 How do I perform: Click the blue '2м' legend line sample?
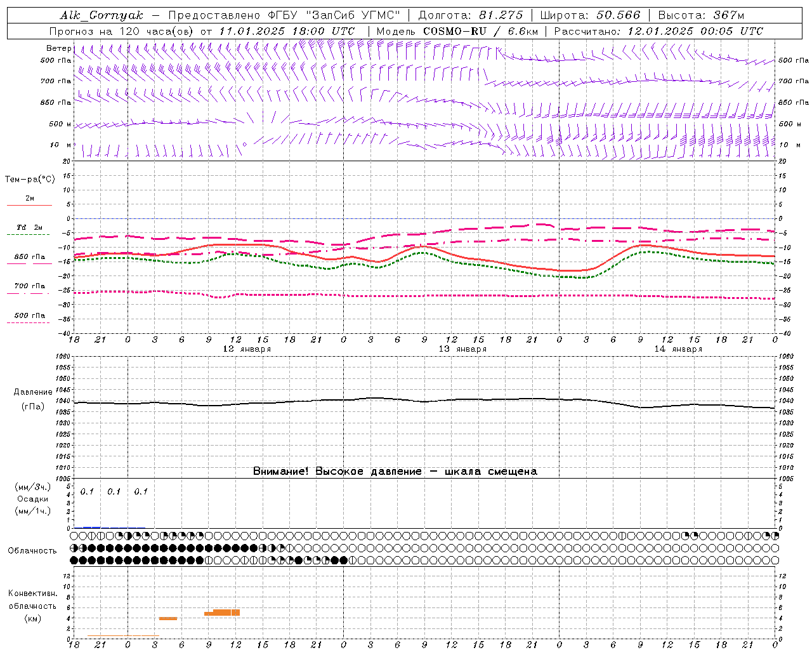click(29, 205)
